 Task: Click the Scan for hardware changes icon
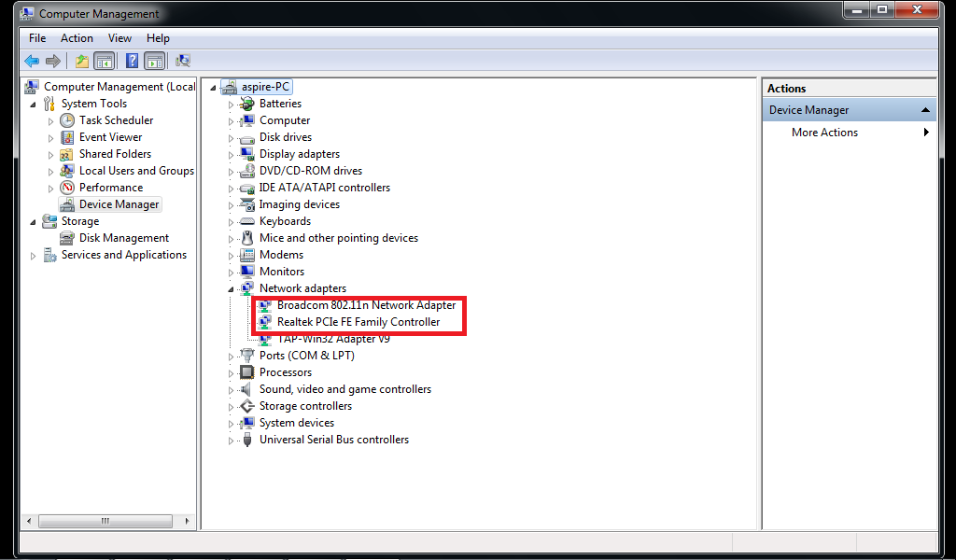[183, 60]
